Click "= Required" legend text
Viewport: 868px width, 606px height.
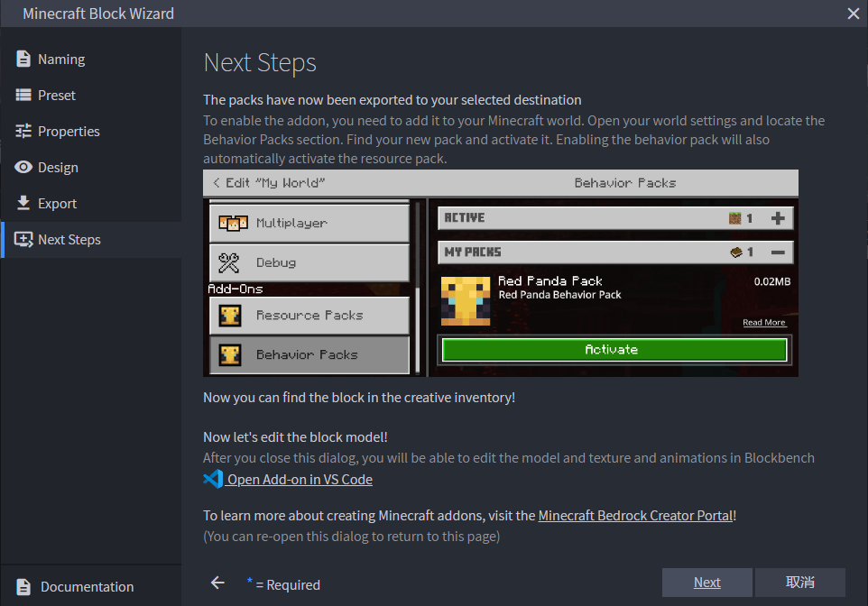tap(288, 585)
